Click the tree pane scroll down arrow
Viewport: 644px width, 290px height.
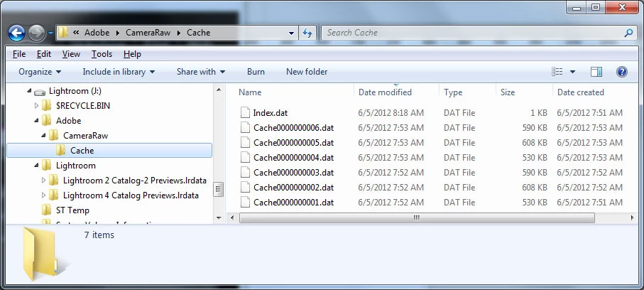(x=219, y=218)
